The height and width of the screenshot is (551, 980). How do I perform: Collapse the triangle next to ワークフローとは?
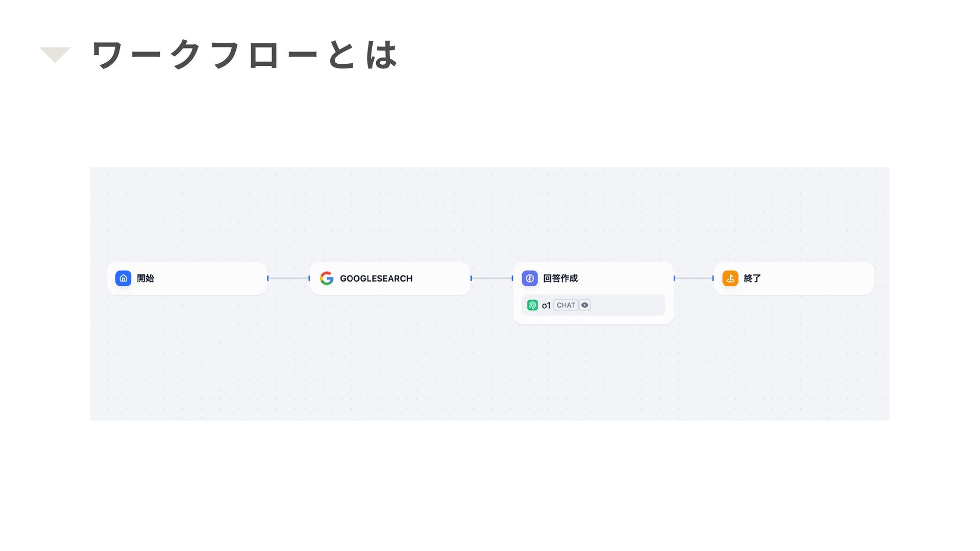coord(55,55)
